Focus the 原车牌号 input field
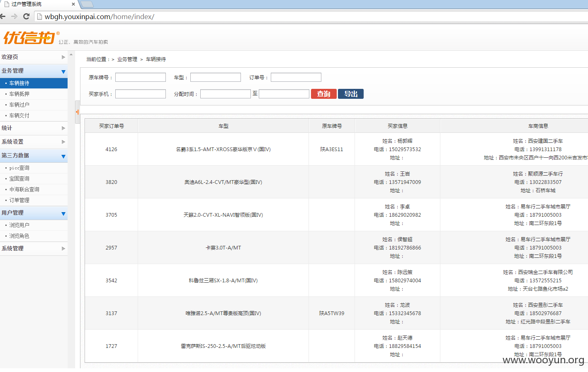Screen dimensions: 588x372 (141, 77)
